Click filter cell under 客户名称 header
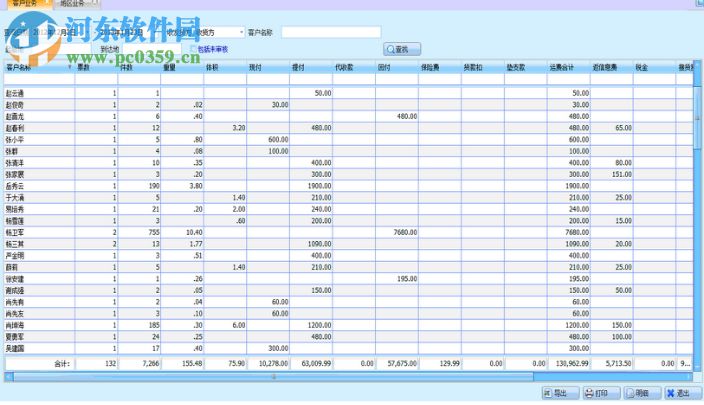The height and width of the screenshot is (405, 704). click(x=40, y=79)
